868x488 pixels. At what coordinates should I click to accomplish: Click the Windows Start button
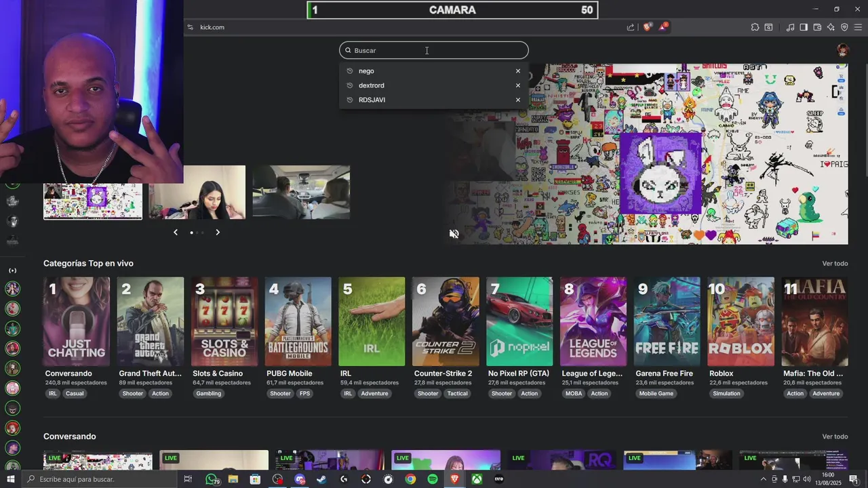[10, 479]
